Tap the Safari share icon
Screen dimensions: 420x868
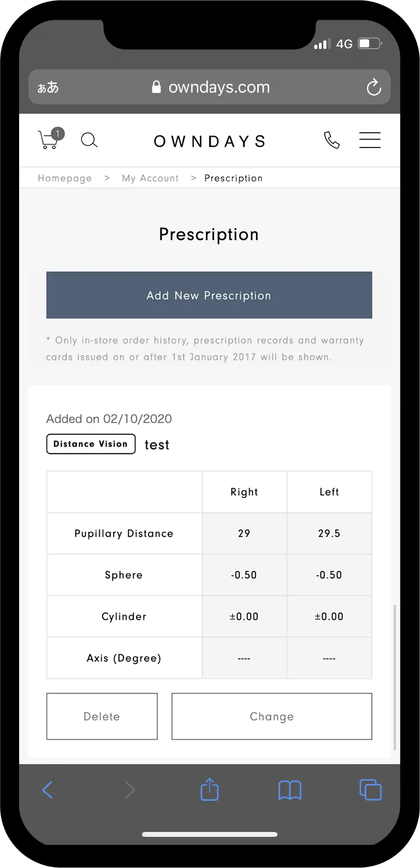click(210, 790)
